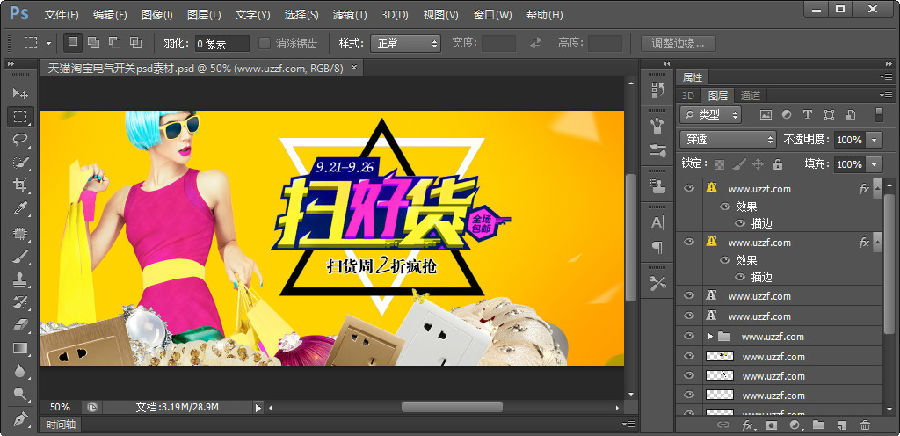The image size is (900, 436).
Task: Select the Clone Stamp tool
Action: (x=20, y=279)
